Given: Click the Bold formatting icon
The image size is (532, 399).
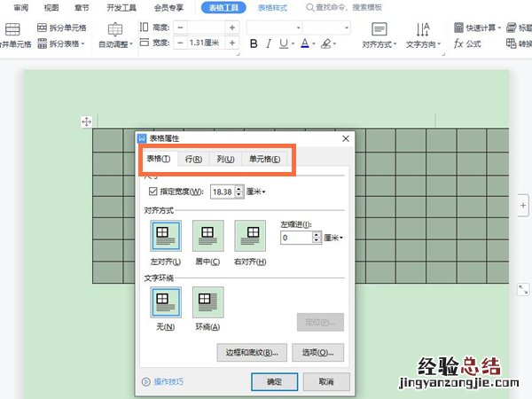Looking at the screenshot, I should tap(254, 43).
